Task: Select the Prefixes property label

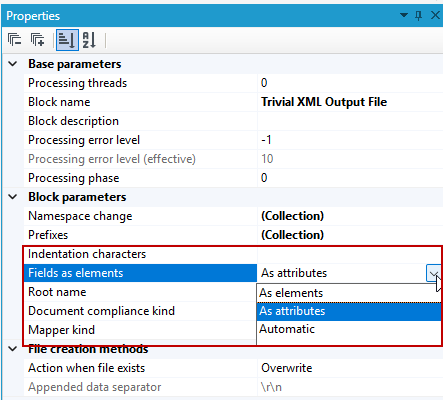Action: click(x=48, y=235)
